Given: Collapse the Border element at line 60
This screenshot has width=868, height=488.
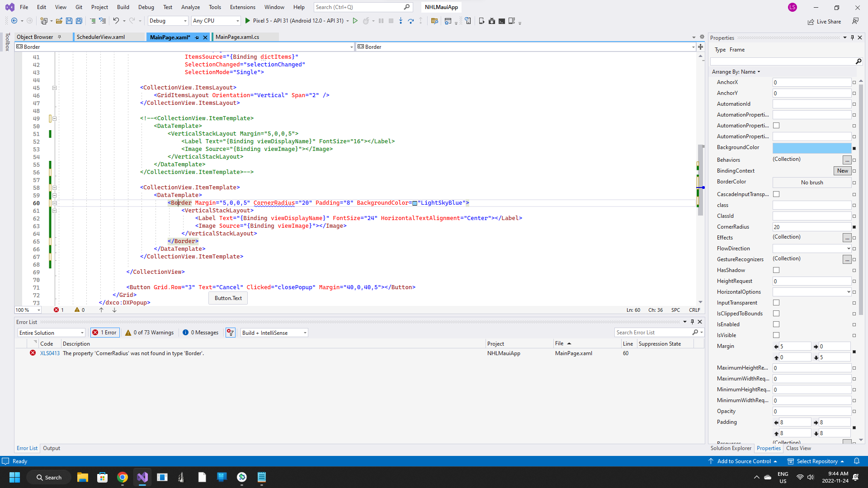Looking at the screenshot, I should (x=54, y=203).
